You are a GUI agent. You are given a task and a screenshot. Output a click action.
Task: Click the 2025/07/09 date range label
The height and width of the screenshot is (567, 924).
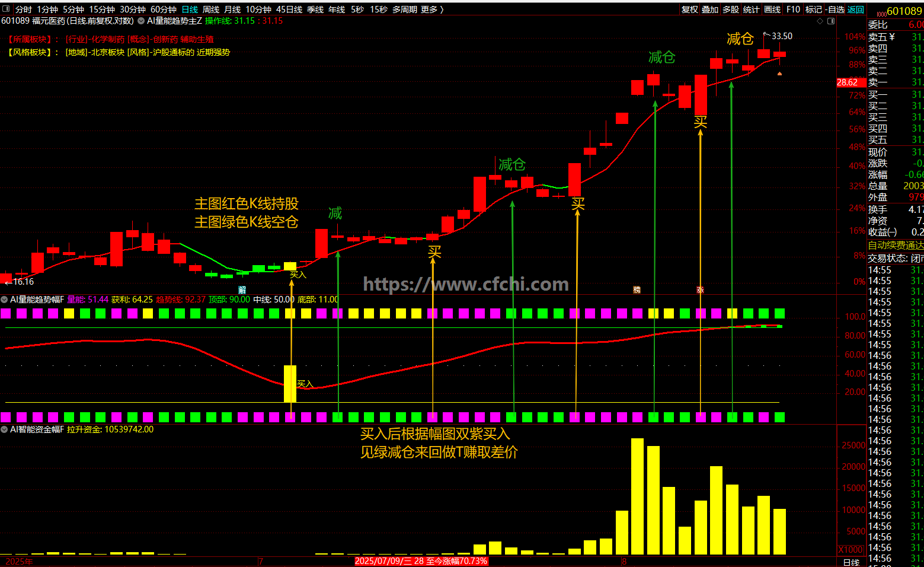pyautogui.click(x=421, y=561)
